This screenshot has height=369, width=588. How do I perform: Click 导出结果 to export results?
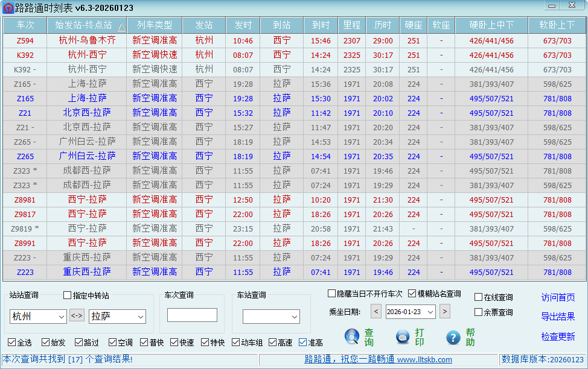click(558, 317)
